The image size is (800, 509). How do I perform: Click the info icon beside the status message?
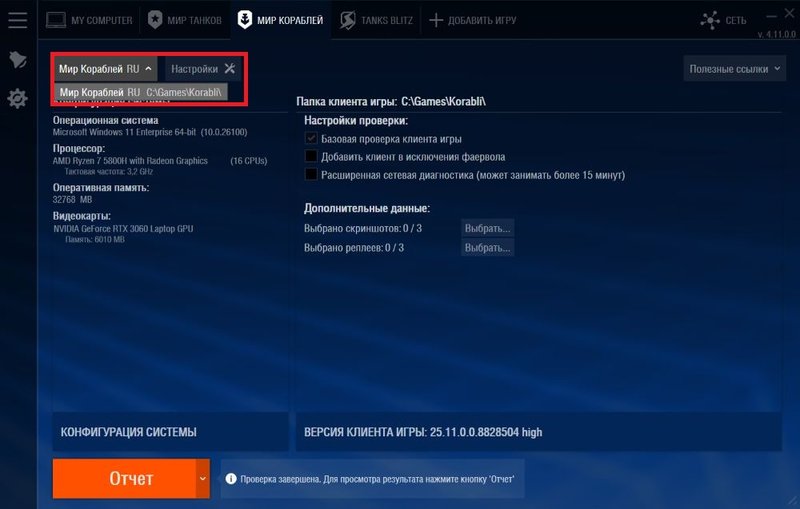(228, 479)
